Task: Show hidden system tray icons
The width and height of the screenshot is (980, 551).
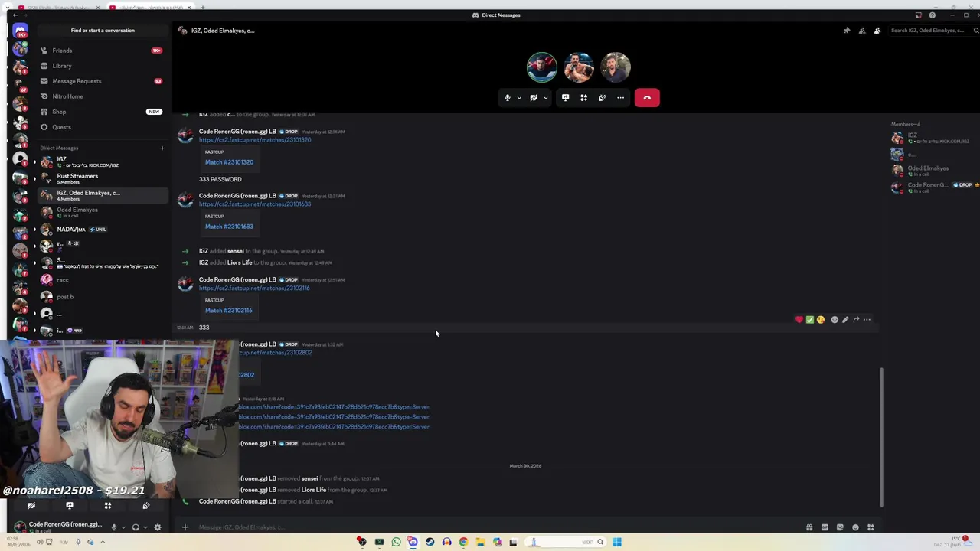Action: [x=103, y=542]
